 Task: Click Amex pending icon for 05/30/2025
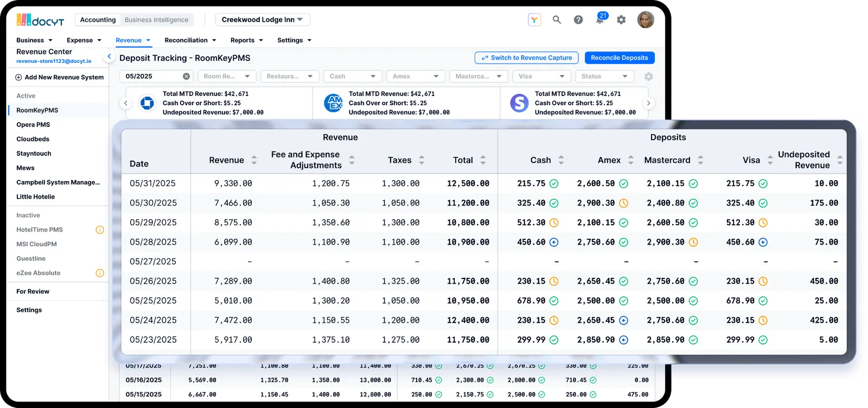point(624,203)
